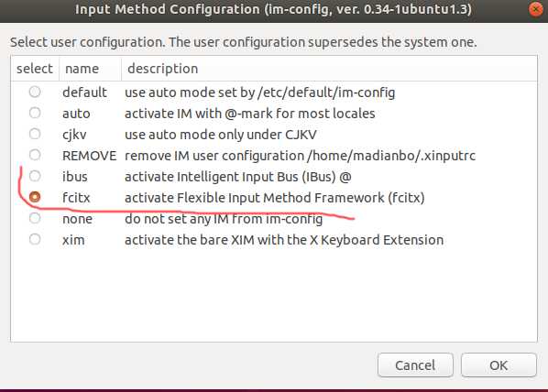This screenshot has width=548, height=392.
Task: Sort by the description column header
Action: pos(329,69)
